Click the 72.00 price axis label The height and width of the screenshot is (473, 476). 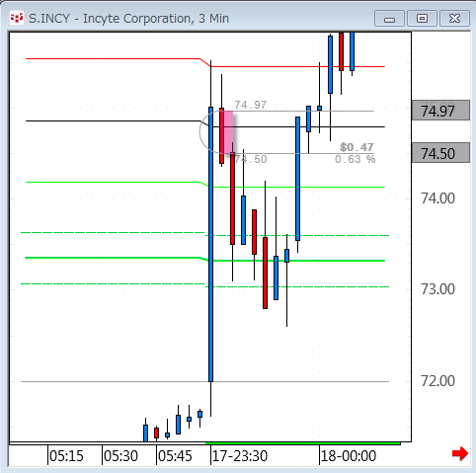pos(438,381)
